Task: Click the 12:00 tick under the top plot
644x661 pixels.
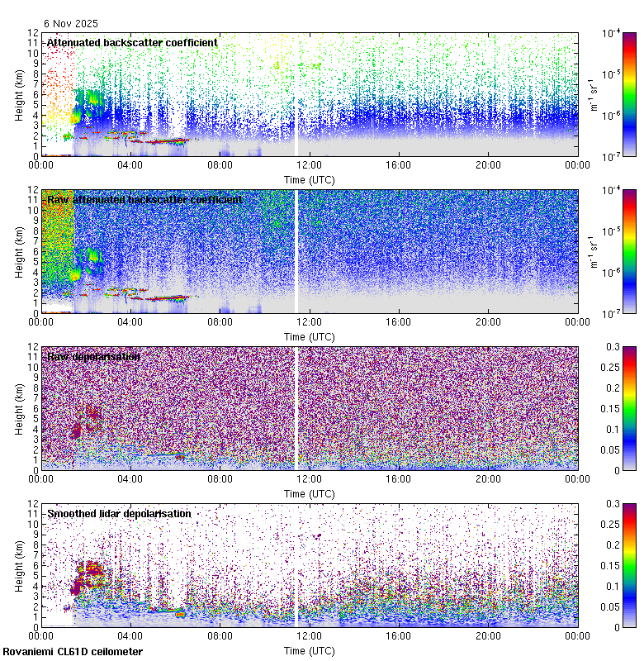Action: click(309, 165)
